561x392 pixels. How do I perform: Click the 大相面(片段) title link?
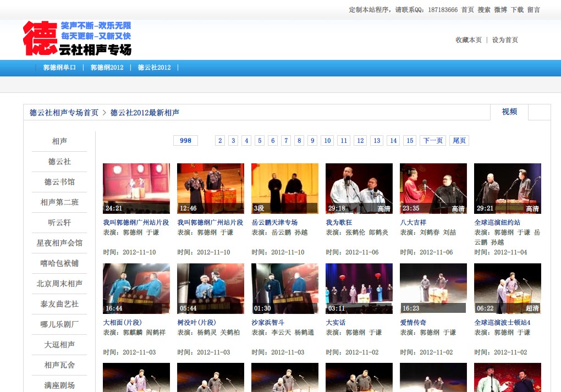(x=122, y=323)
